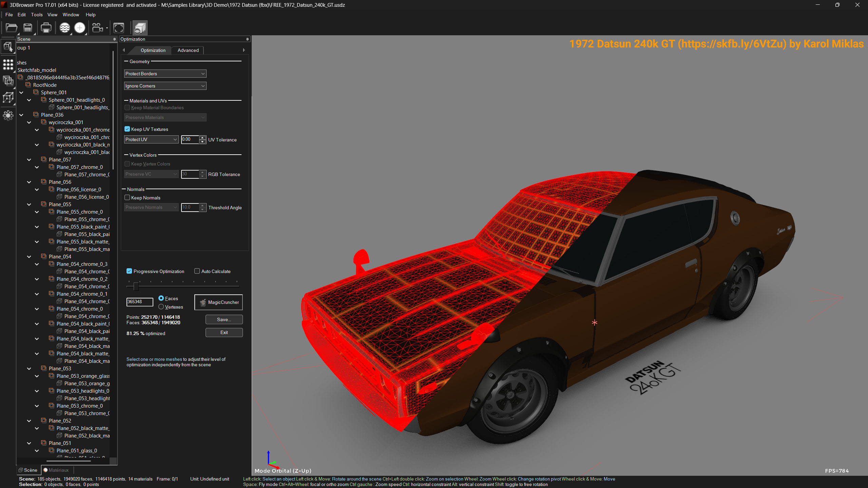The width and height of the screenshot is (868, 488).
Task: Click the wavy lines sphere icon
Action: coord(64,28)
